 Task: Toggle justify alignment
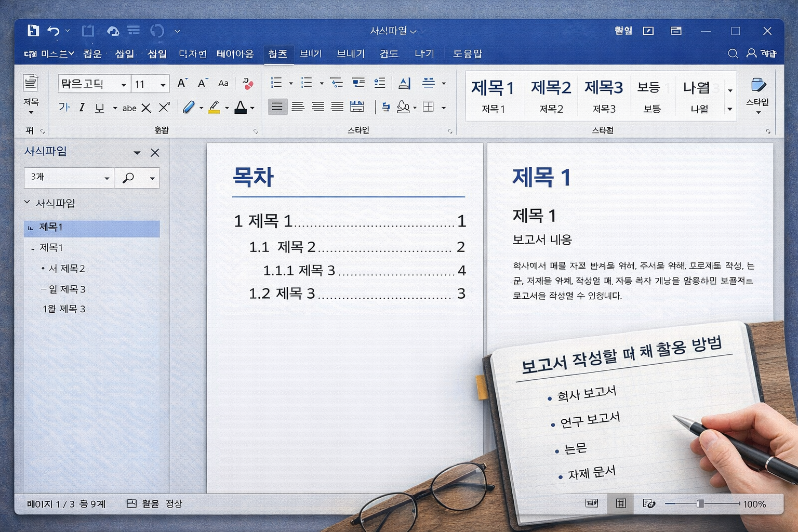337,107
